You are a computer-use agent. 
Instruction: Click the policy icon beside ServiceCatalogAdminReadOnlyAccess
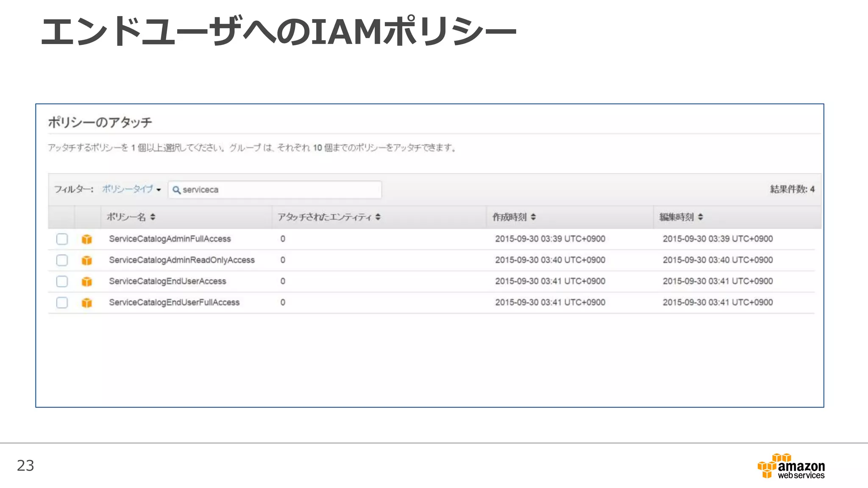(x=86, y=261)
